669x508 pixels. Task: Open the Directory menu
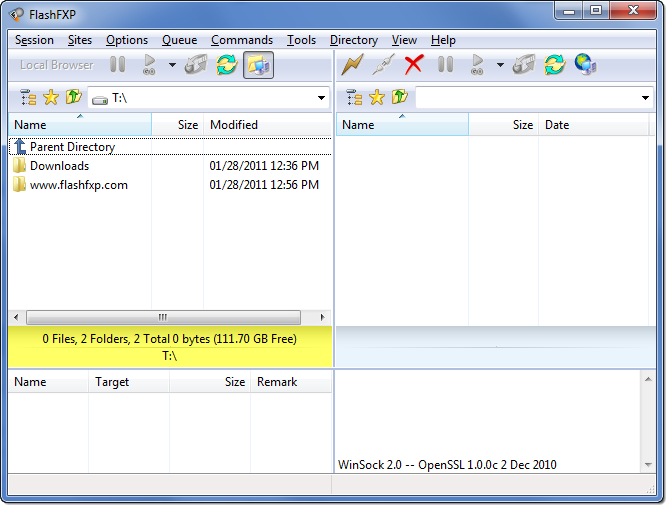click(354, 40)
